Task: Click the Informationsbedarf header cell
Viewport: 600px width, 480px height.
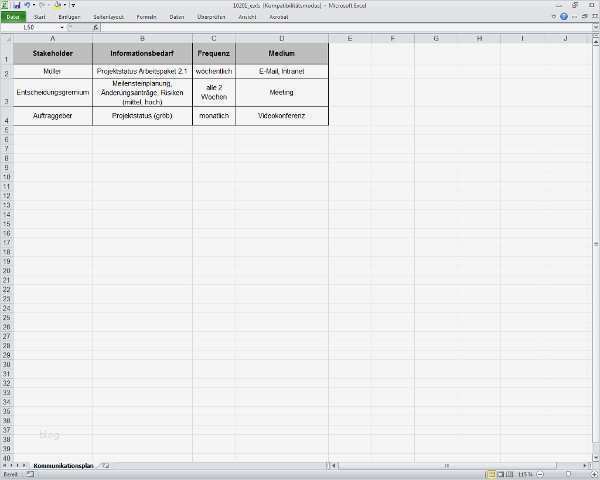Action: 142,54
